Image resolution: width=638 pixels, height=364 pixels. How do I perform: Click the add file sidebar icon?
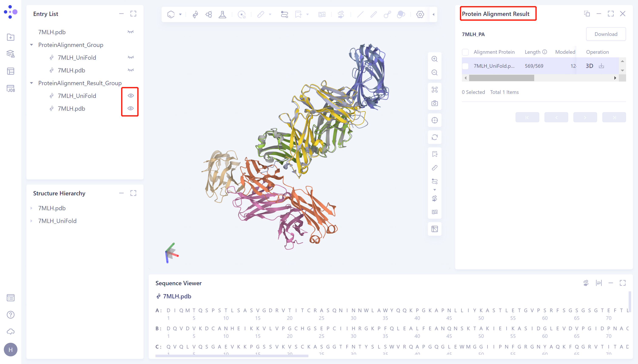(10, 37)
